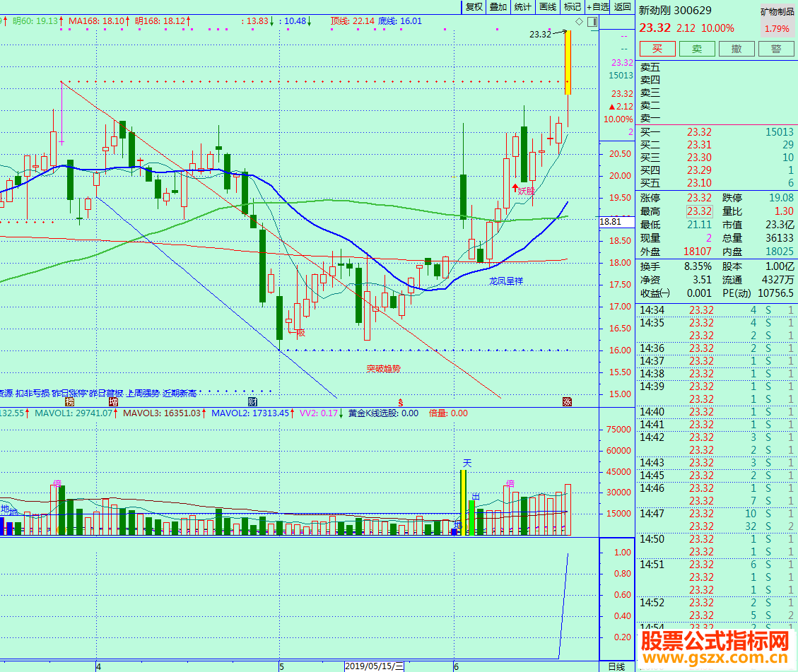Screen dimensions: 798x672
Task: Open the 标记 mark option
Action: (572, 7)
